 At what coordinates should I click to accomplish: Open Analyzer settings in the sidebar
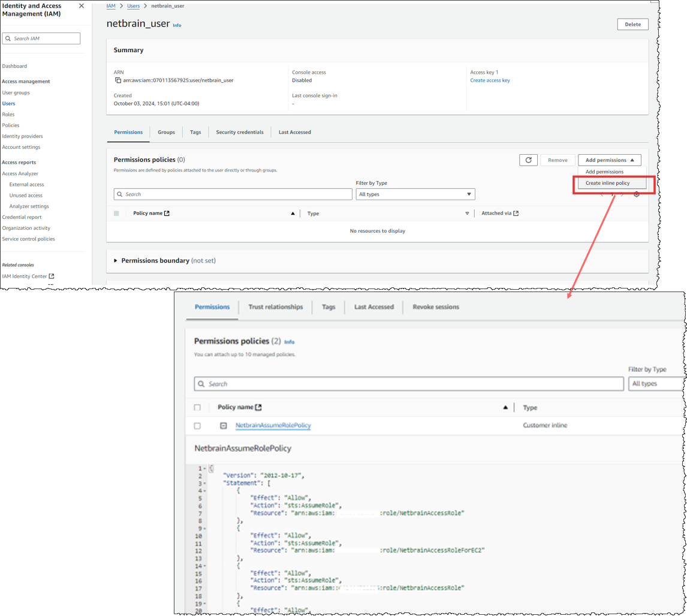pos(29,206)
